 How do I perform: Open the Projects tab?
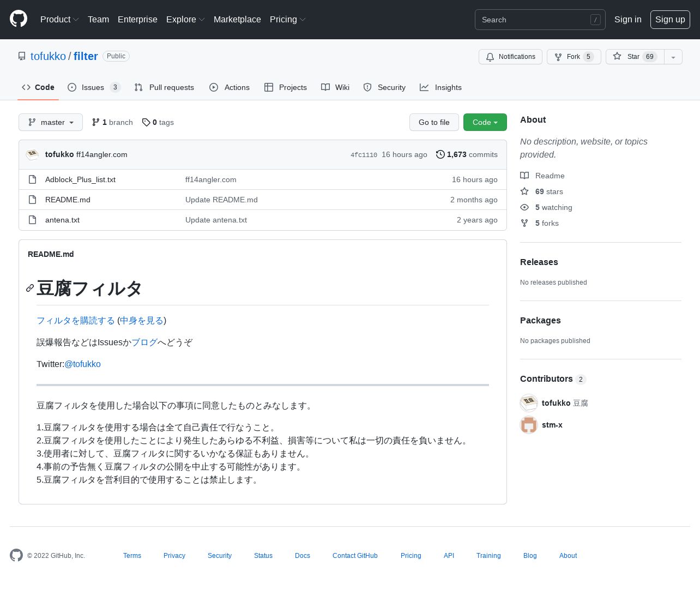286,87
